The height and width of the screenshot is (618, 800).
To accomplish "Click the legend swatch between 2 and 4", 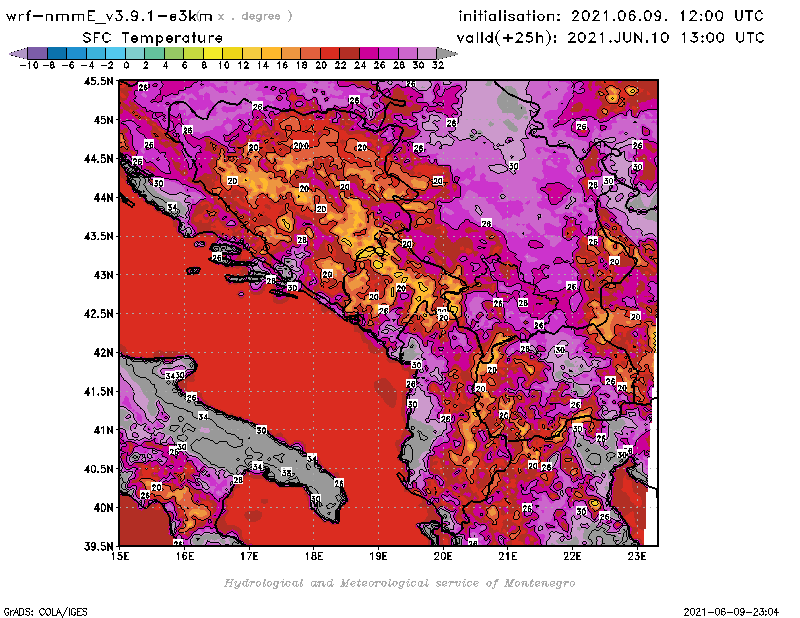I will (154, 54).
